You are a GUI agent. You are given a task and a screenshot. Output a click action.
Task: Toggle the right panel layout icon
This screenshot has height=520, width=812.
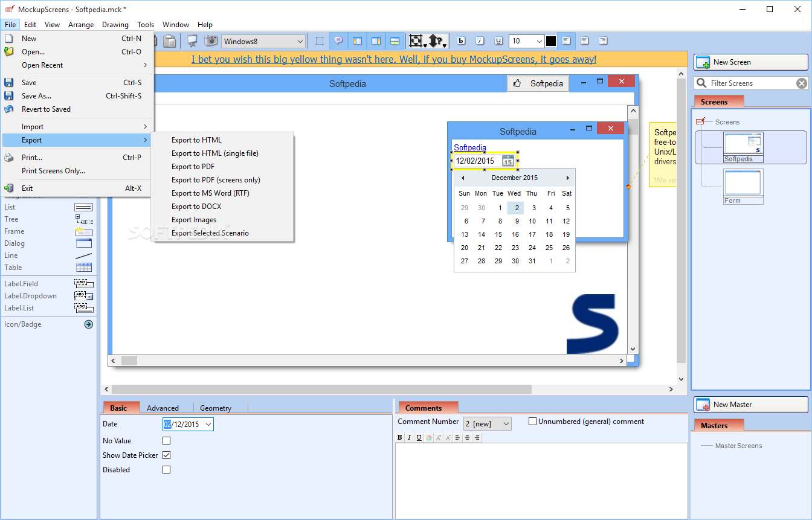click(376, 41)
